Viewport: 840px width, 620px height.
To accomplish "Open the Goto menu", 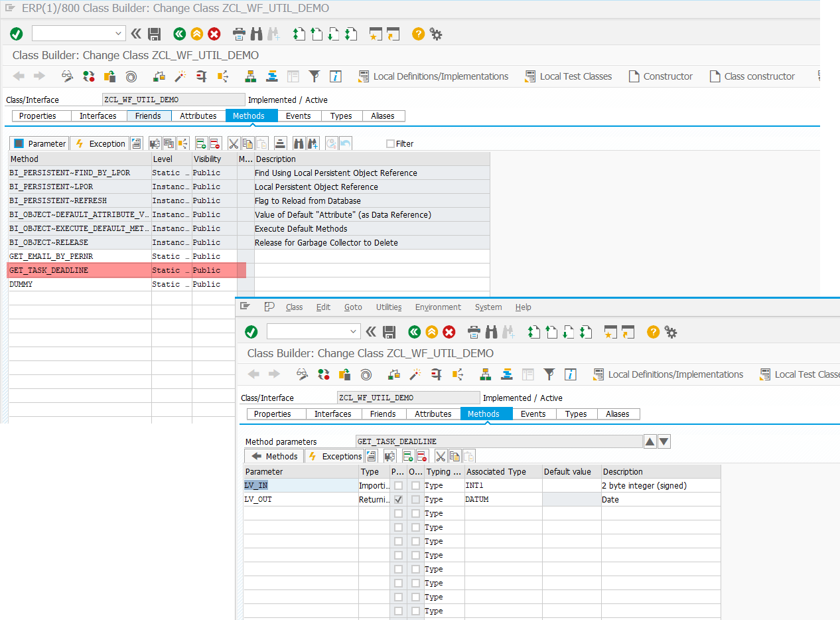I will (x=353, y=307).
